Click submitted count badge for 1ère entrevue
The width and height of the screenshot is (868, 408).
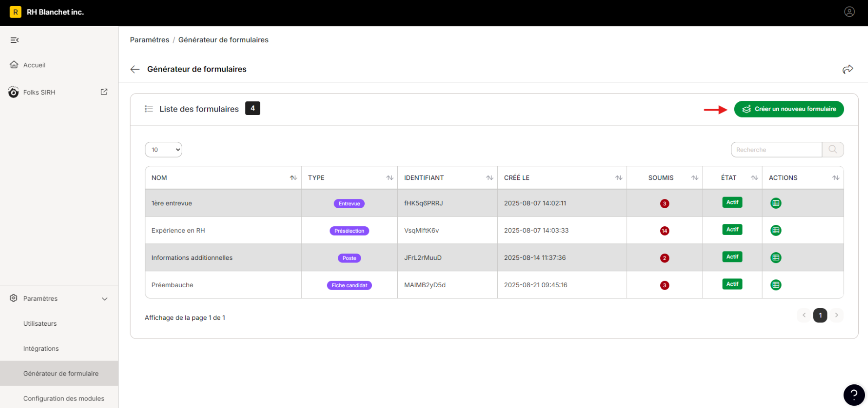[x=664, y=204]
